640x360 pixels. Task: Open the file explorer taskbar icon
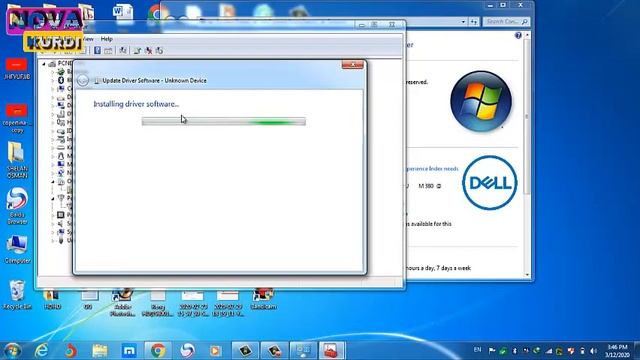click(100, 351)
